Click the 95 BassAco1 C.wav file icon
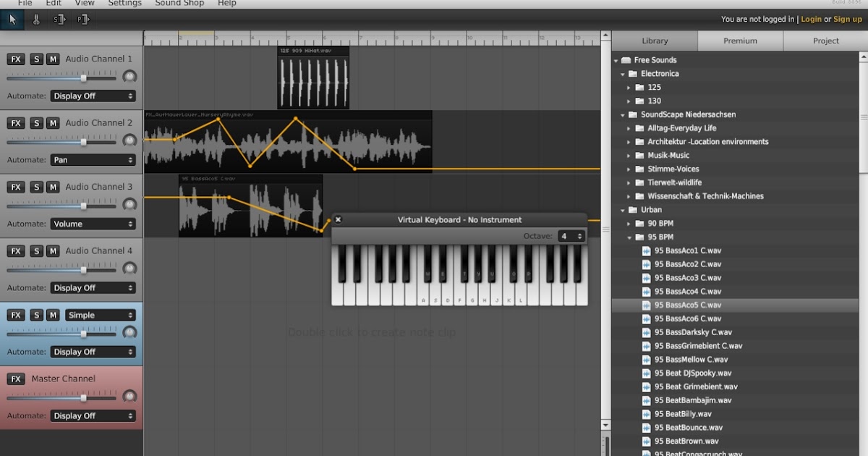 646,250
